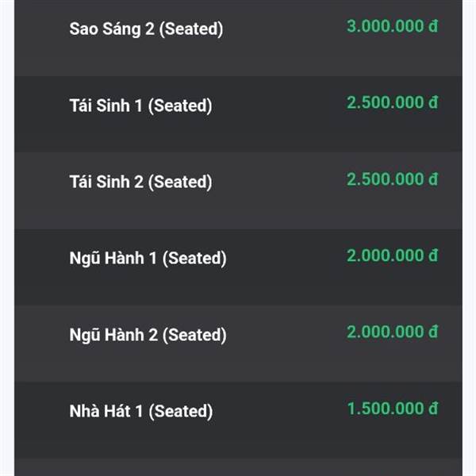Click the đ currency symbol beside 1.500.000
The height and width of the screenshot is (476, 476).
click(x=433, y=409)
